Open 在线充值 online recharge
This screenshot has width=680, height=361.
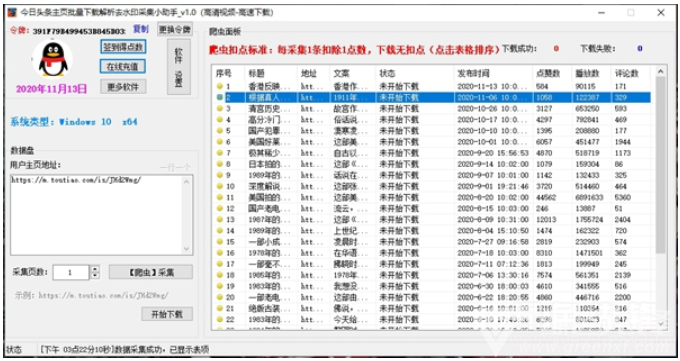123,66
